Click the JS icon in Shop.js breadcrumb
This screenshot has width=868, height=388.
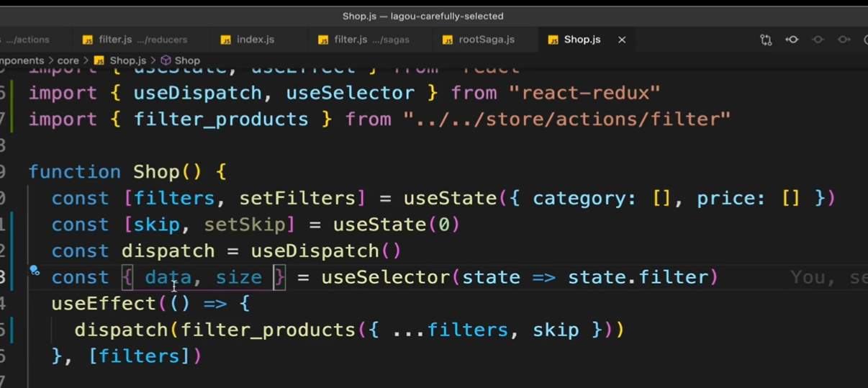(x=99, y=60)
